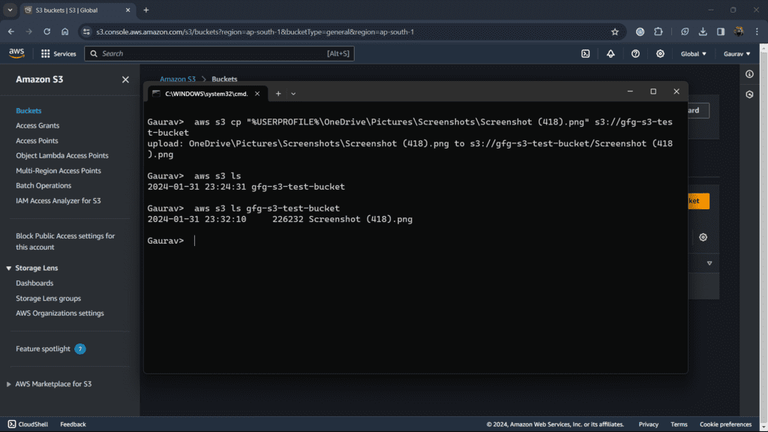This screenshot has width=768, height=432.
Task: Open CloudShell from the top navigation bar
Action: click(585, 54)
